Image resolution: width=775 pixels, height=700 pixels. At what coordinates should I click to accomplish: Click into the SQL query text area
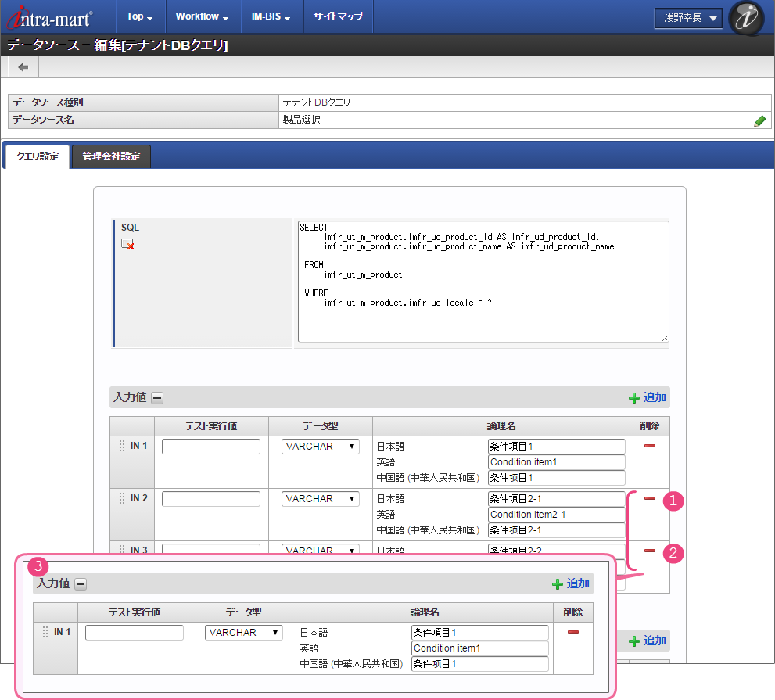(x=483, y=282)
